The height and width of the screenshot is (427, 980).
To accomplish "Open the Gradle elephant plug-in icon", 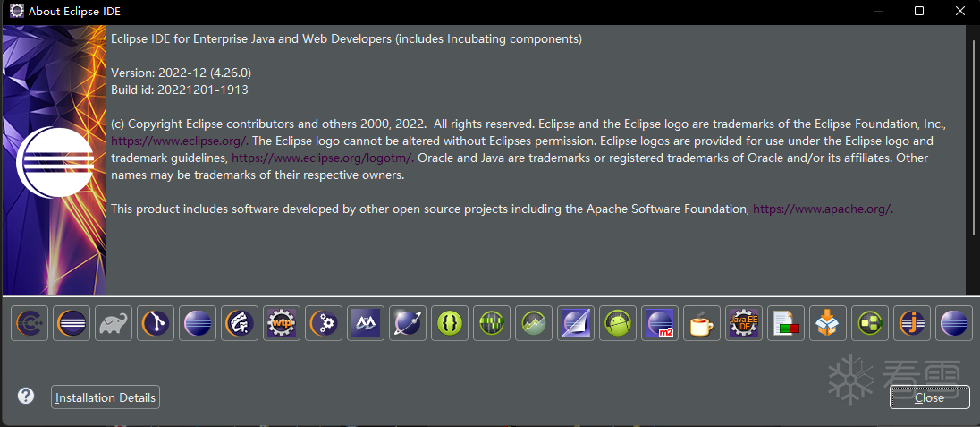I will pos(114,323).
